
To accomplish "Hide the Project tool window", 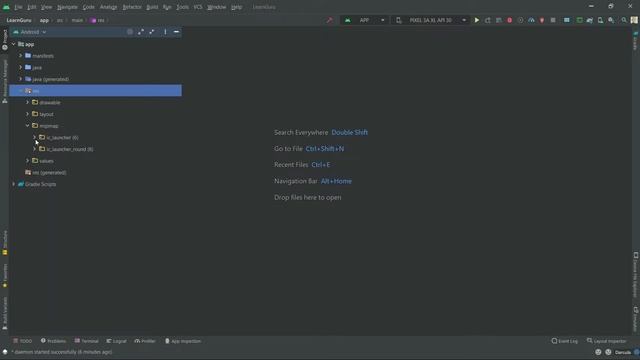I will 176,32.
